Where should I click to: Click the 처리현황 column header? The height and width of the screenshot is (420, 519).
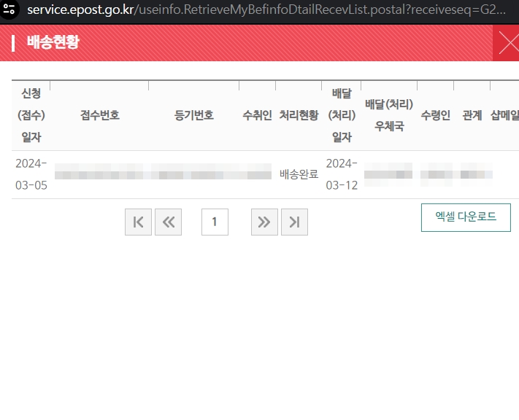(299, 115)
